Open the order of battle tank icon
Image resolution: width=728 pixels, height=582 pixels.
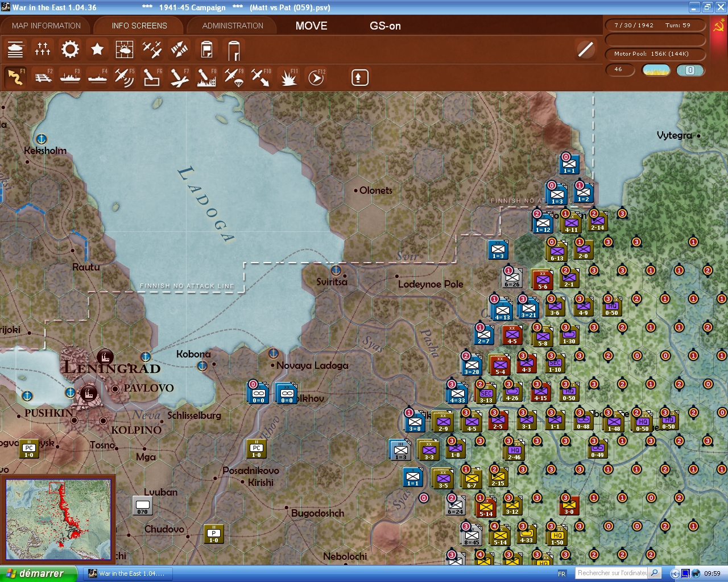tap(15, 50)
